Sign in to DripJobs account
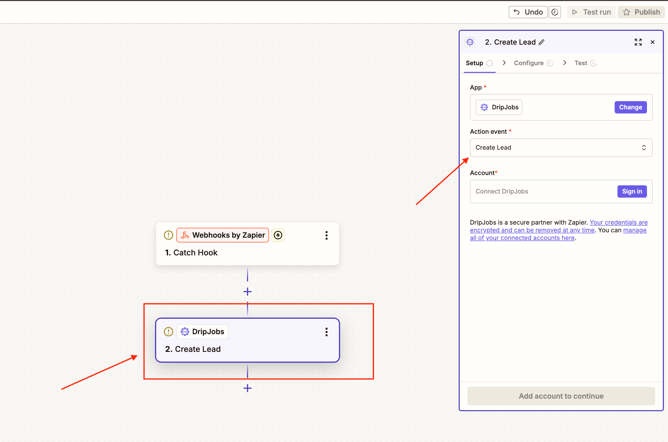The width and height of the screenshot is (668, 442). point(632,191)
